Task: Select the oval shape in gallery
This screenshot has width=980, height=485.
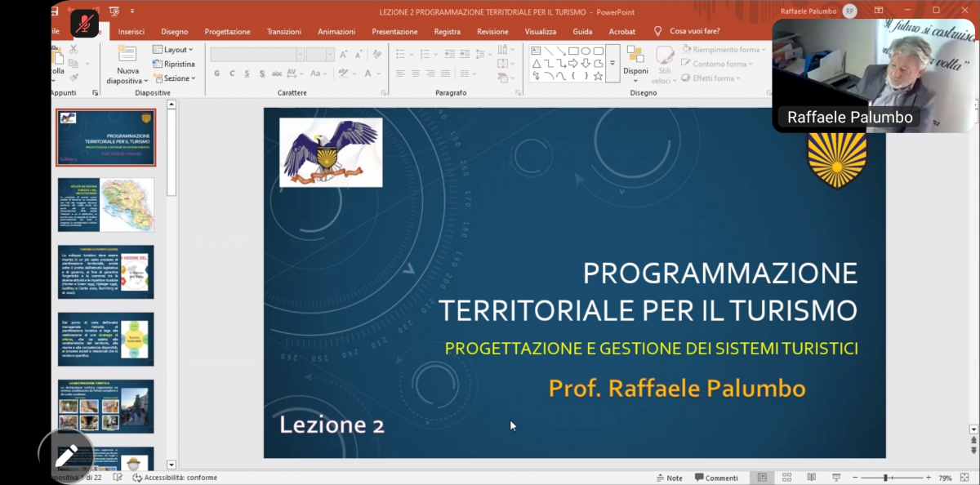Action: [x=586, y=51]
